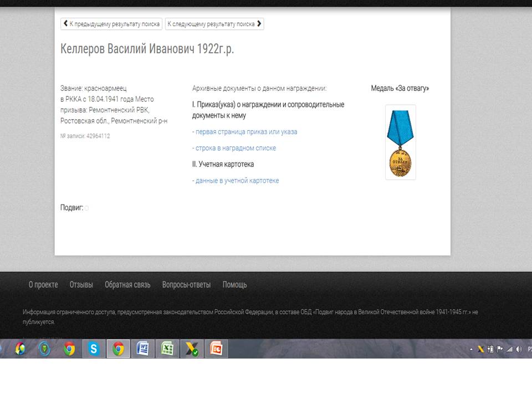Open «строка в наградном списке» link

click(x=234, y=148)
